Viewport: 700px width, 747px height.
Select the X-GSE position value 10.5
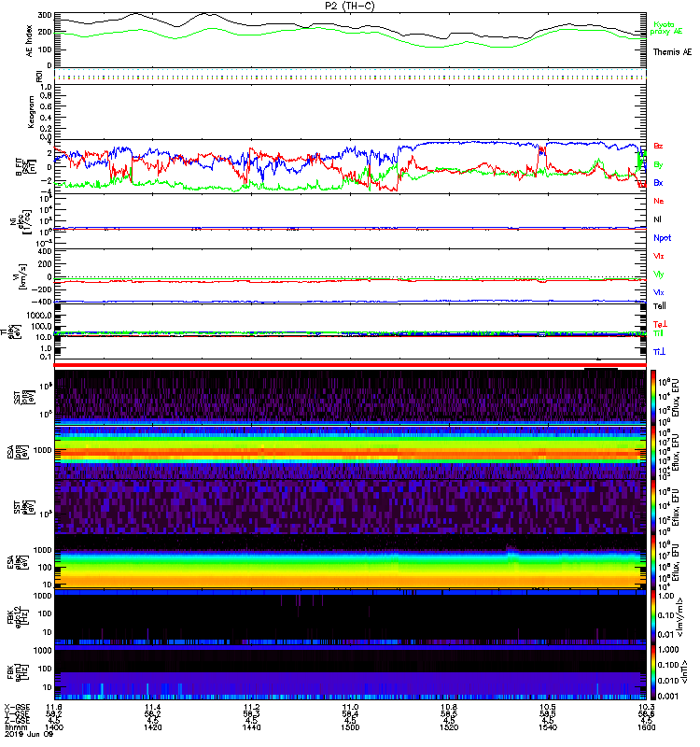point(548,707)
